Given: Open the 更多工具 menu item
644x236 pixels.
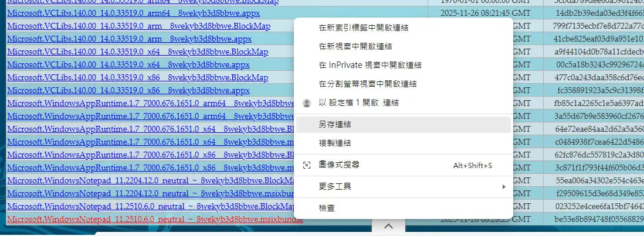Looking at the screenshot, I should (x=404, y=187).
